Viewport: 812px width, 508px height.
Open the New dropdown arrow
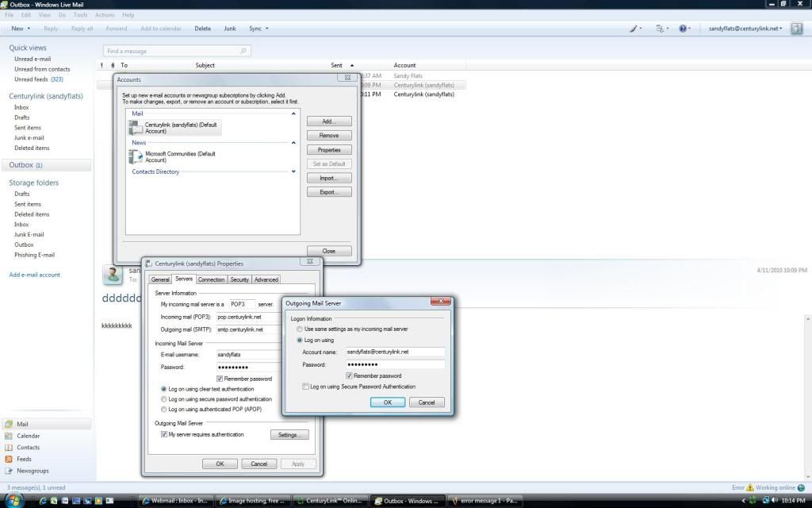(x=29, y=29)
